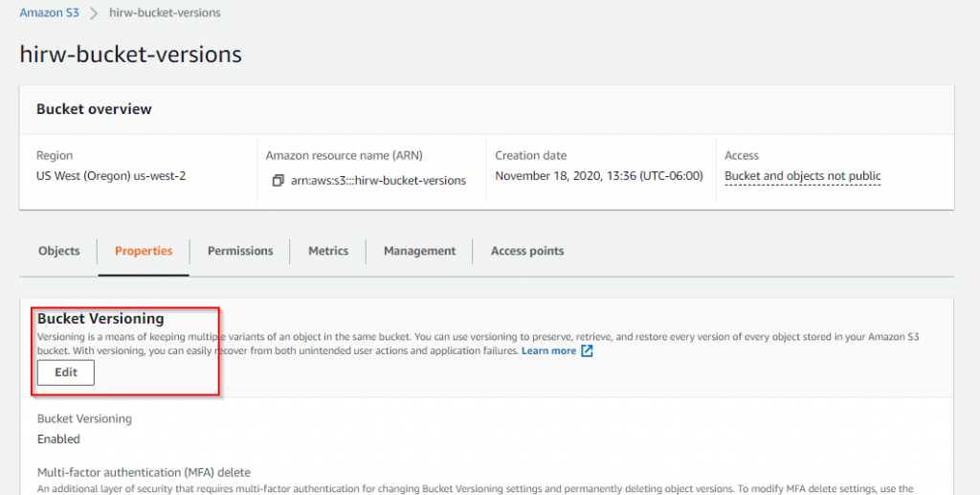Switch to the Objects tab
The height and width of the screenshot is (495, 980).
(58, 251)
